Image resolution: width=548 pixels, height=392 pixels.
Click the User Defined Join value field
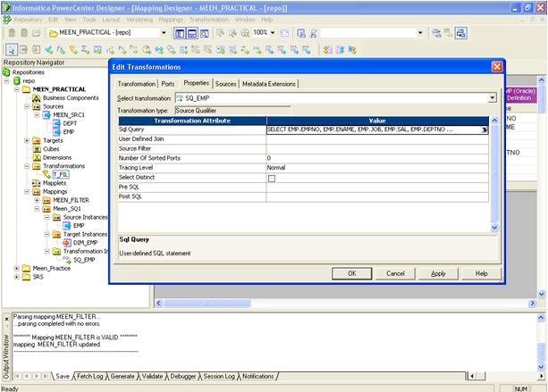point(377,139)
